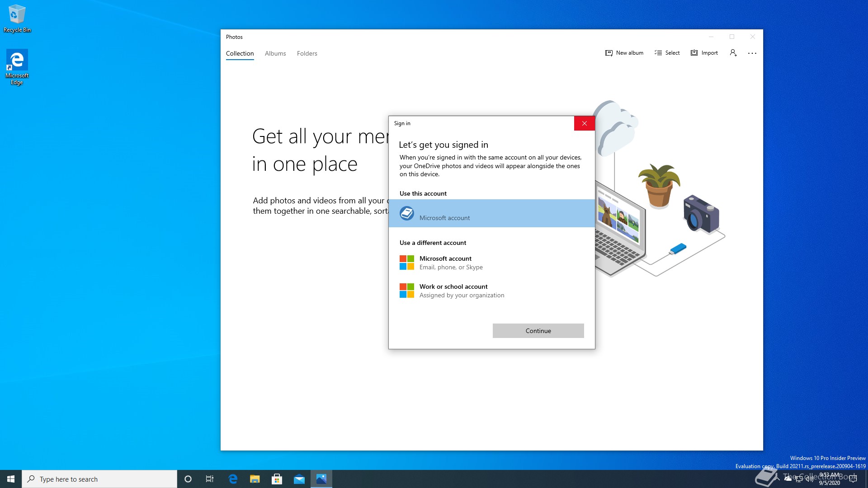
Task: Launch Edge from the taskbar
Action: pos(233,479)
